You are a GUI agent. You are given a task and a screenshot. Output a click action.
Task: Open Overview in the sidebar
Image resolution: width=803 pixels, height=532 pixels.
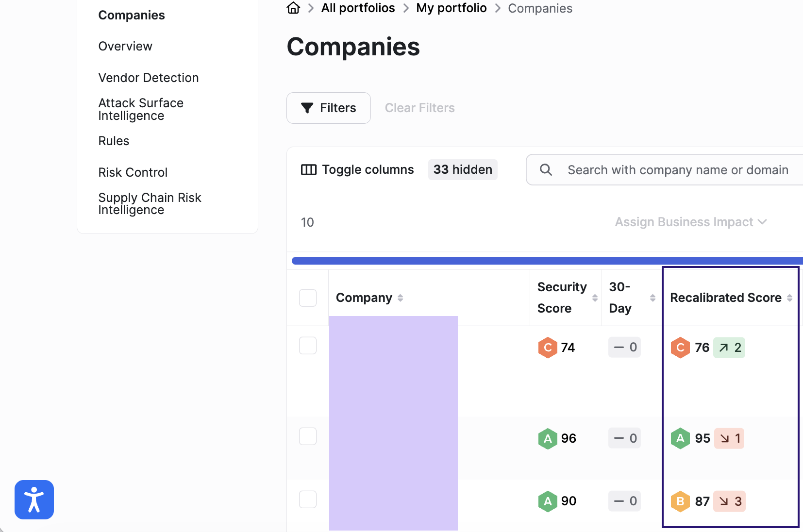click(125, 46)
